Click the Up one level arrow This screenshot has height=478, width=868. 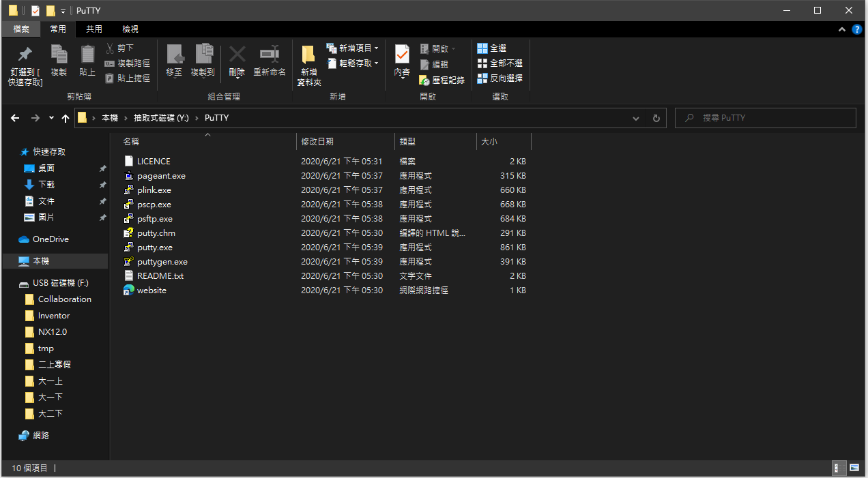pyautogui.click(x=66, y=118)
